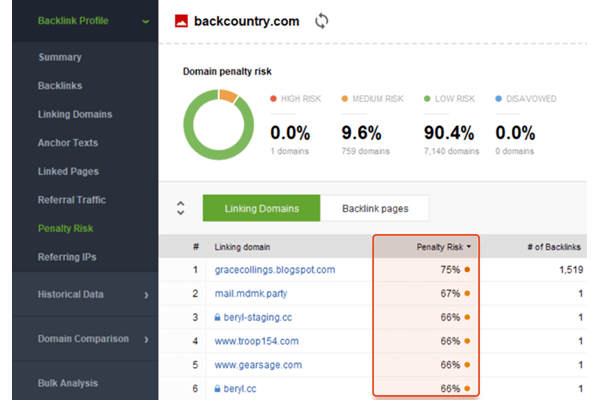The image size is (600, 400).
Task: Click the Domain penalty risk heading
Action: (227, 72)
